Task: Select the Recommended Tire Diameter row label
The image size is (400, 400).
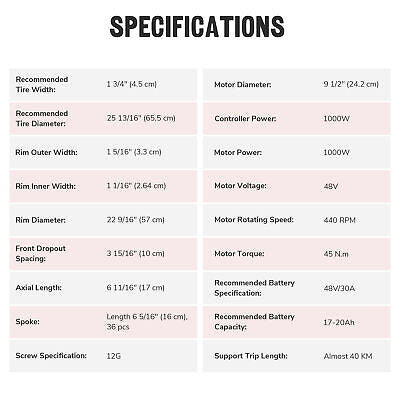Action: [x=42, y=118]
